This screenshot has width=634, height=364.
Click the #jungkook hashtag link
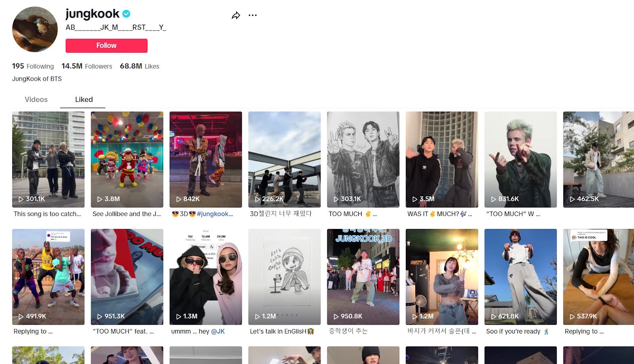tap(215, 214)
